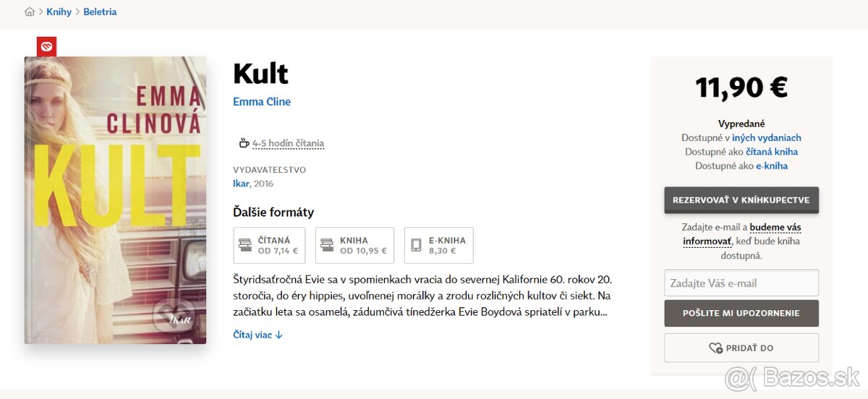Click the Kult book cover image
Image resolution: width=868 pixels, height=399 pixels.
[x=115, y=200]
